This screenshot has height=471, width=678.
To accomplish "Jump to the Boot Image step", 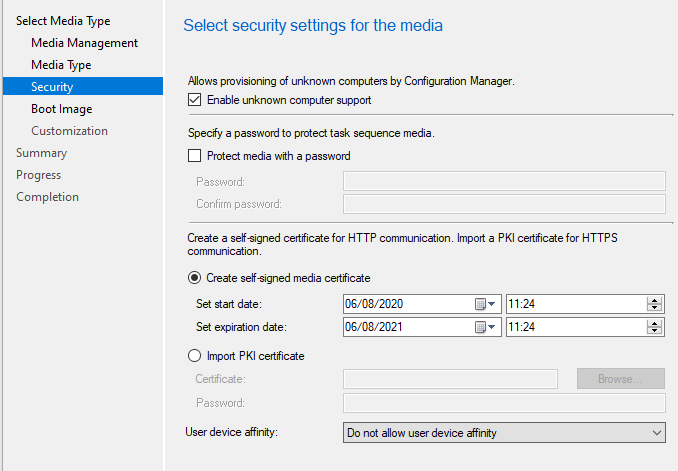I will click(x=61, y=109).
